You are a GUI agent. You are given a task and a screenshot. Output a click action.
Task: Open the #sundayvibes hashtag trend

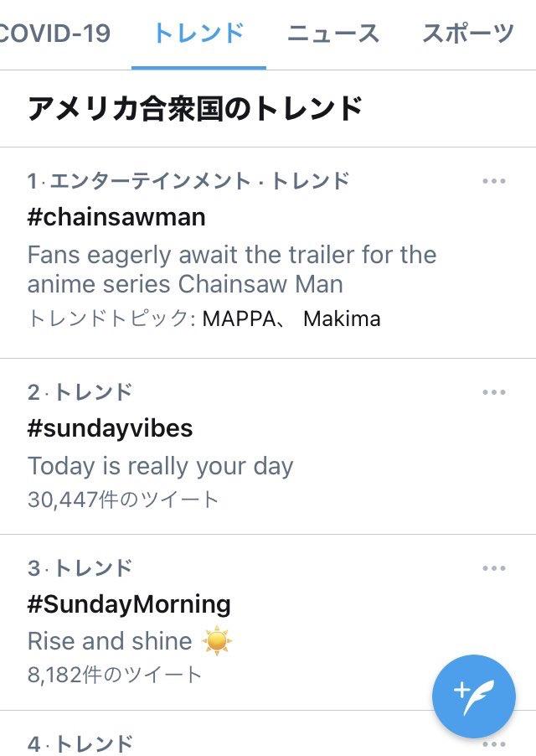[110, 428]
